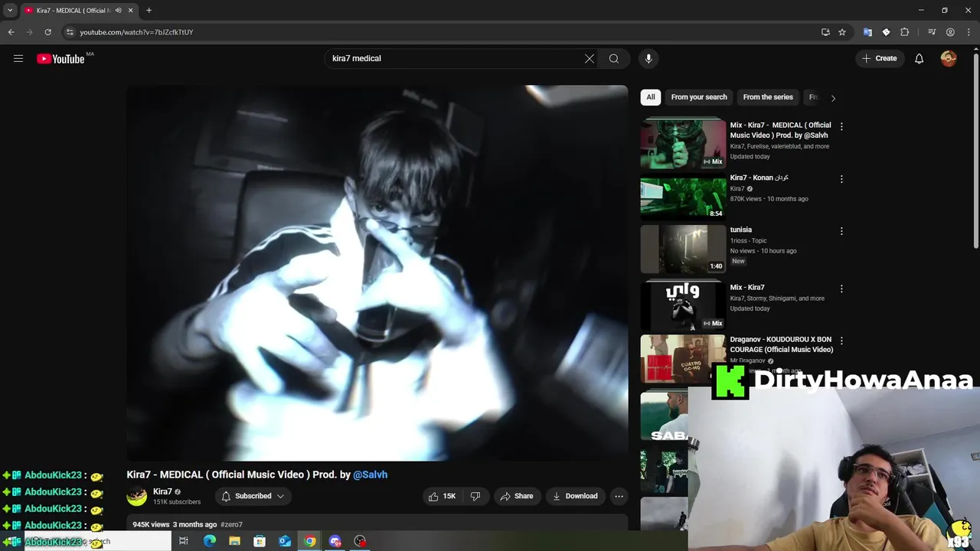980x551 pixels.
Task: Open Chrome tab search dropdown arrow
Action: 10,10
